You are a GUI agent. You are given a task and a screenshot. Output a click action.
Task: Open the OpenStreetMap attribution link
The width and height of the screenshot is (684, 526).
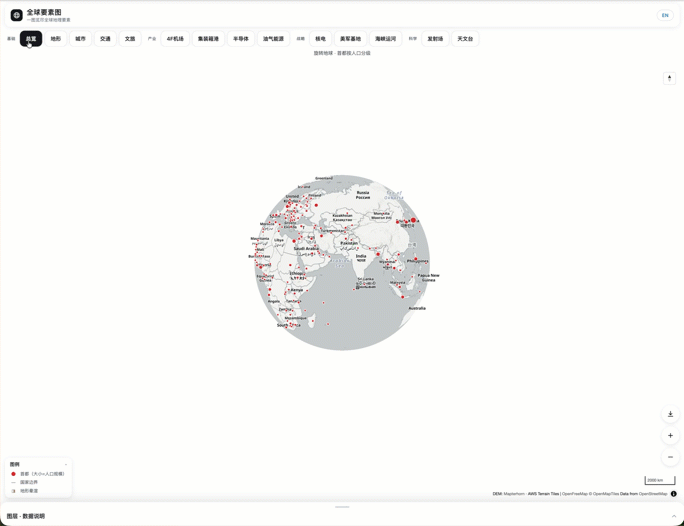tap(653, 494)
